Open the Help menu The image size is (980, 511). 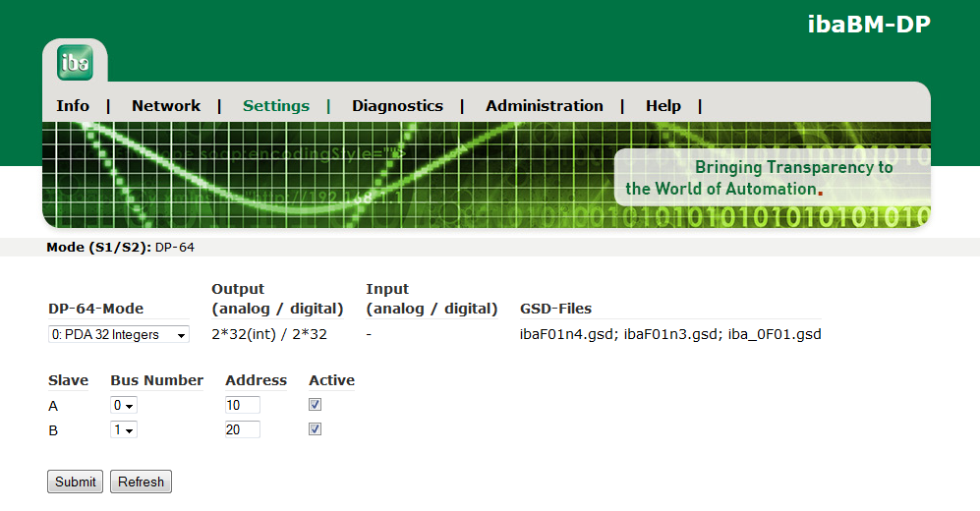tap(663, 105)
